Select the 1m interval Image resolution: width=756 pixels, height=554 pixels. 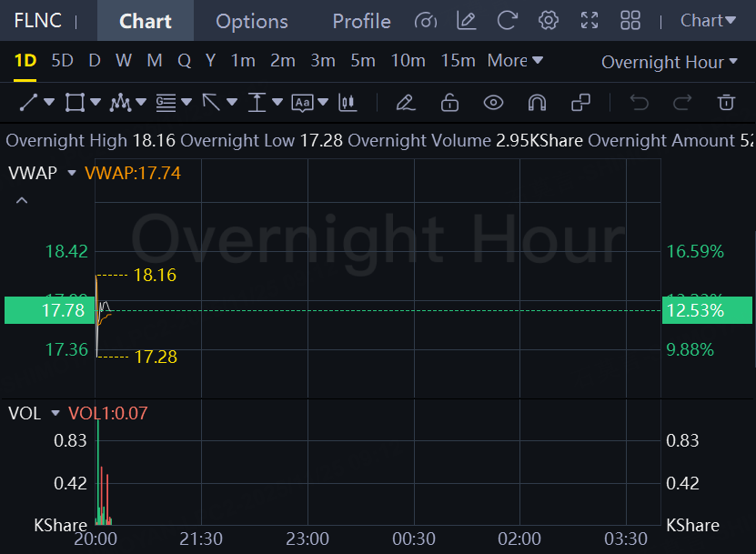243,61
